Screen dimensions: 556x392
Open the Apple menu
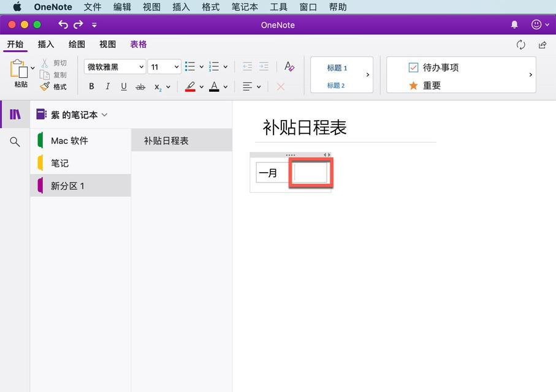(17, 7)
